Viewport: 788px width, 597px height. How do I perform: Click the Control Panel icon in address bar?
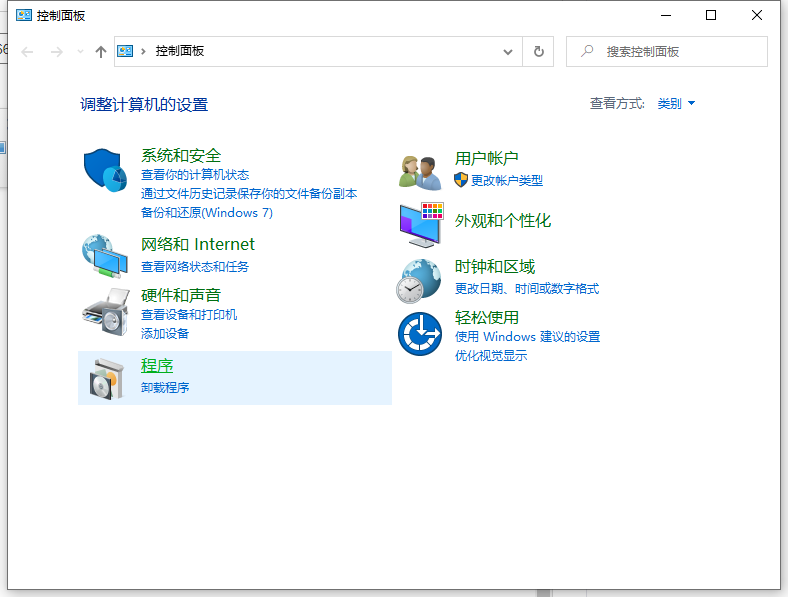(125, 51)
